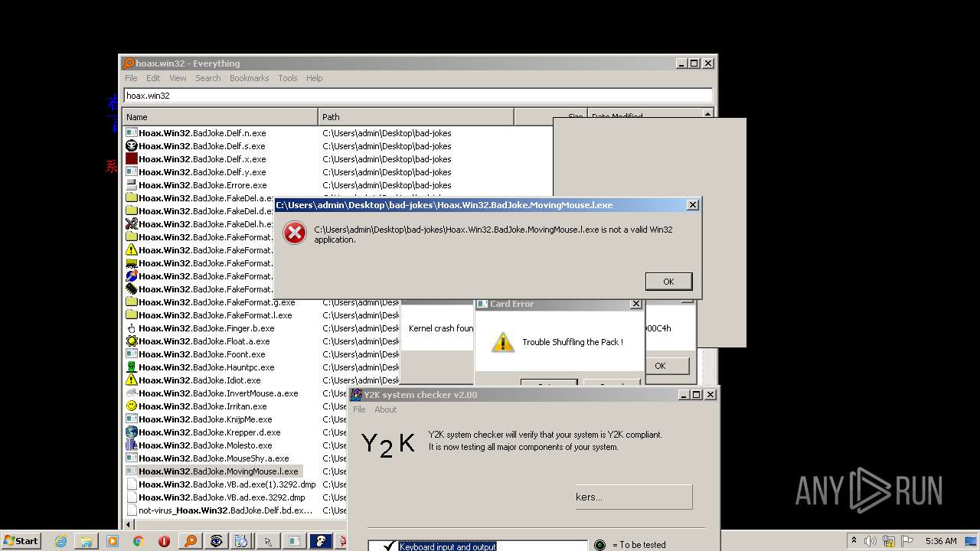
Task: Click the green 'To be tested' indicator light
Action: tap(599, 545)
